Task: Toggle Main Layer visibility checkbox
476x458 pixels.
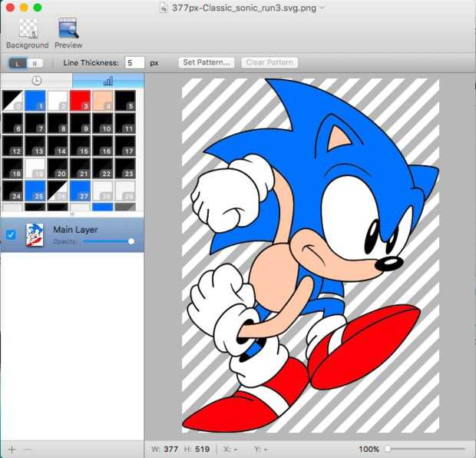Action: tap(11, 235)
